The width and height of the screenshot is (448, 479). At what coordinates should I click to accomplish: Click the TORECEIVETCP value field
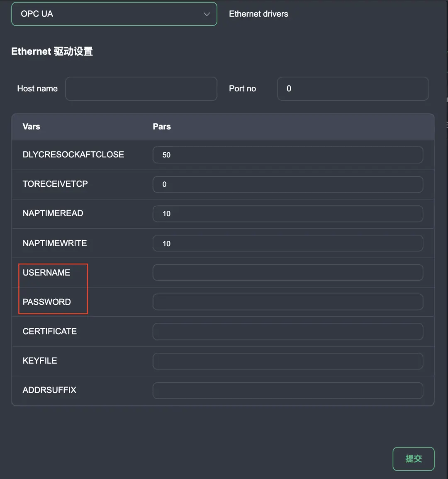click(287, 184)
